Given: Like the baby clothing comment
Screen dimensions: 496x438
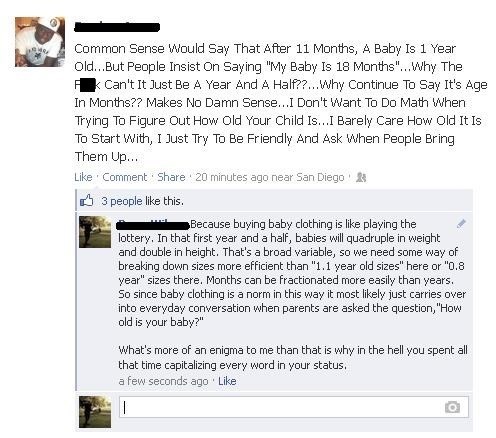Looking at the screenshot, I should (227, 381).
